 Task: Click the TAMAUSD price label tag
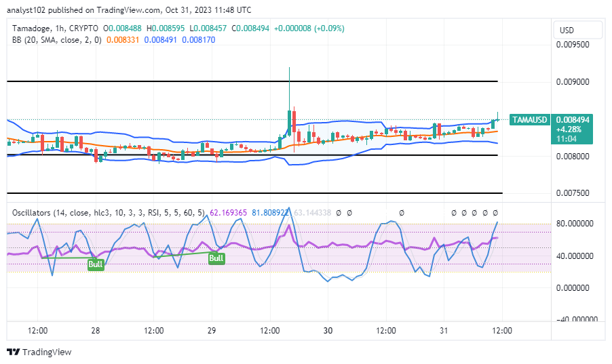[530, 120]
